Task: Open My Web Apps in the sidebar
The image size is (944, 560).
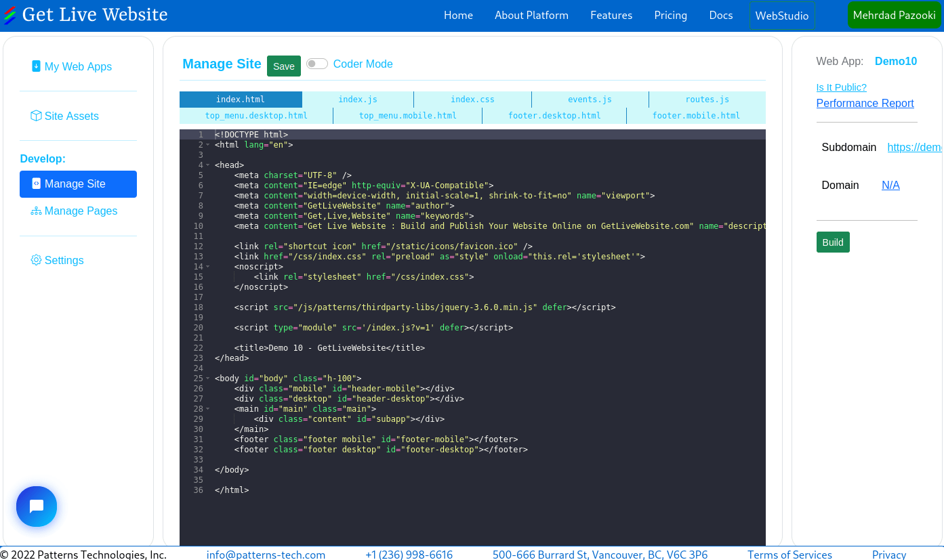Action: click(x=79, y=66)
